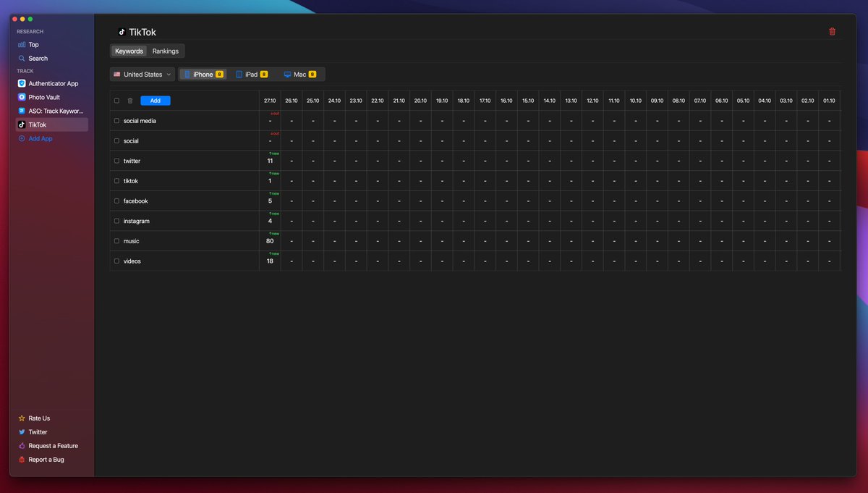Click the Search magnifier icon in sidebar
Image resolution: width=868 pixels, height=493 pixels.
point(22,59)
